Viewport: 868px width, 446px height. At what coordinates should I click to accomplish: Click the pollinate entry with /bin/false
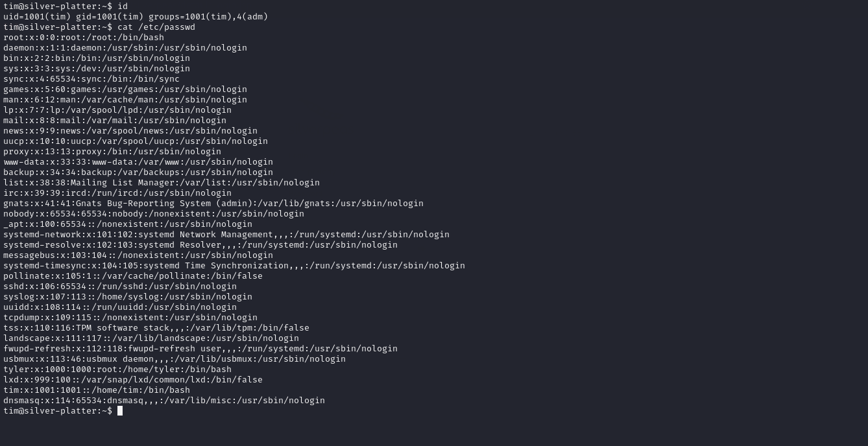[133, 276]
